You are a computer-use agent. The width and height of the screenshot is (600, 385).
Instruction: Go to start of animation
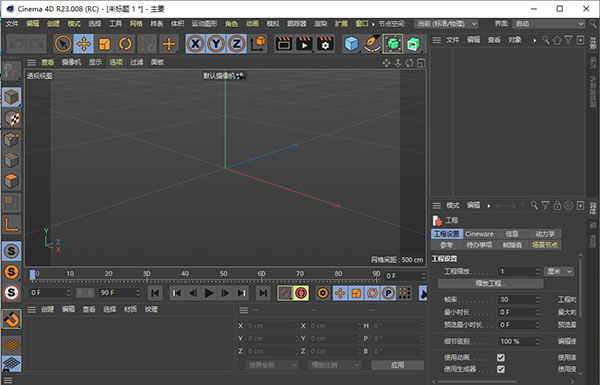click(155, 293)
